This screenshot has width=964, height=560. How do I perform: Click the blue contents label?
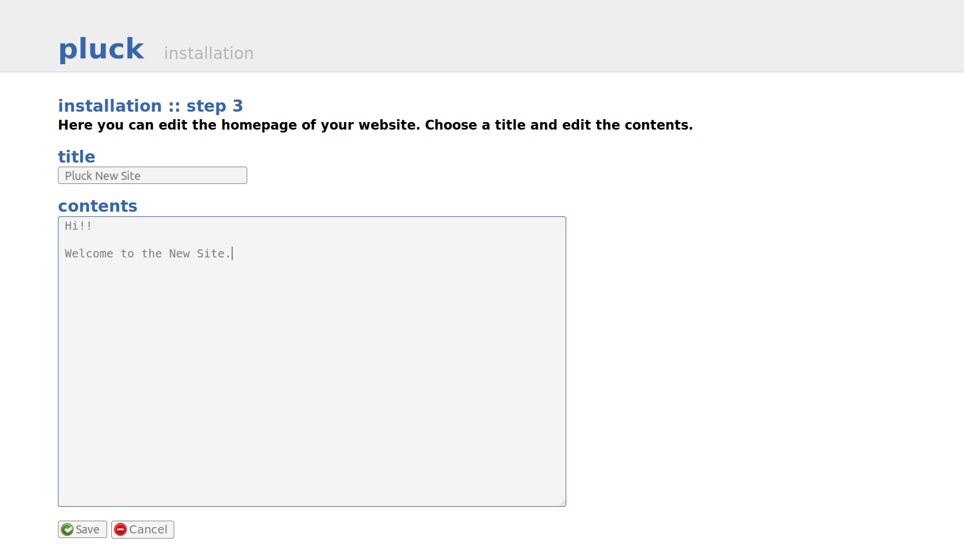pos(98,206)
